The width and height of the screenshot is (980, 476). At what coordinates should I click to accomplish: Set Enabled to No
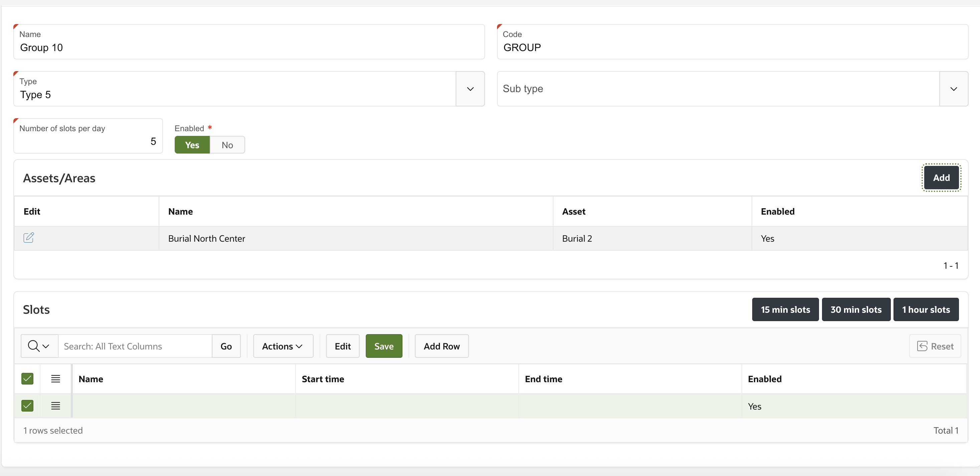pyautogui.click(x=227, y=145)
